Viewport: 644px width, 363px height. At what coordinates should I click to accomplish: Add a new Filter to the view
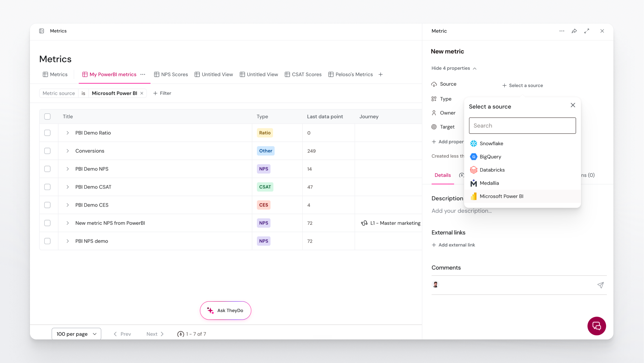[x=162, y=93]
